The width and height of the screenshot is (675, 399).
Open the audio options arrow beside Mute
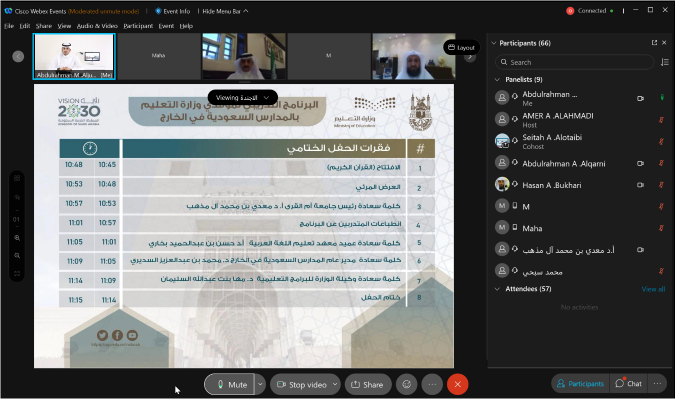tap(260, 384)
